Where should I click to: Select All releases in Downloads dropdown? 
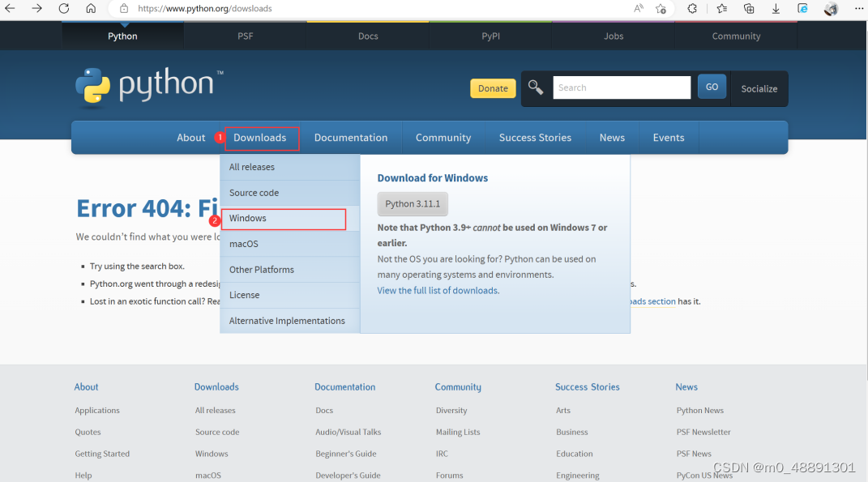pyautogui.click(x=290, y=167)
